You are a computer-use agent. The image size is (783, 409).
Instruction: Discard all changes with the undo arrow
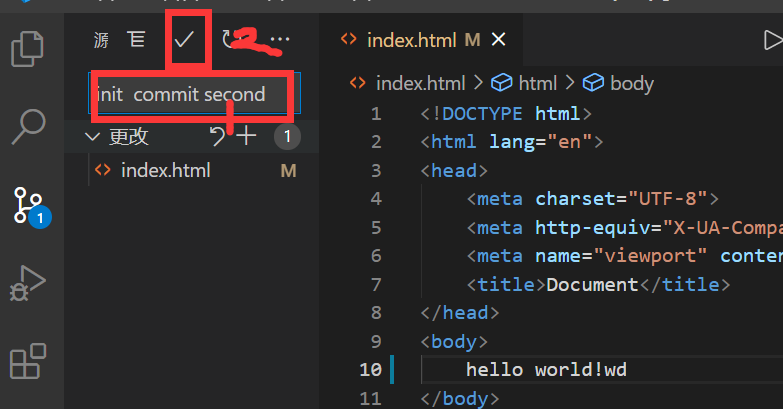(217, 136)
